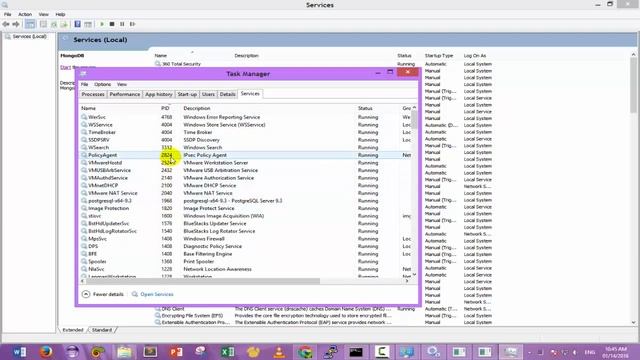
Task: Sort Task Manager services by PID column
Action: pyautogui.click(x=165, y=108)
